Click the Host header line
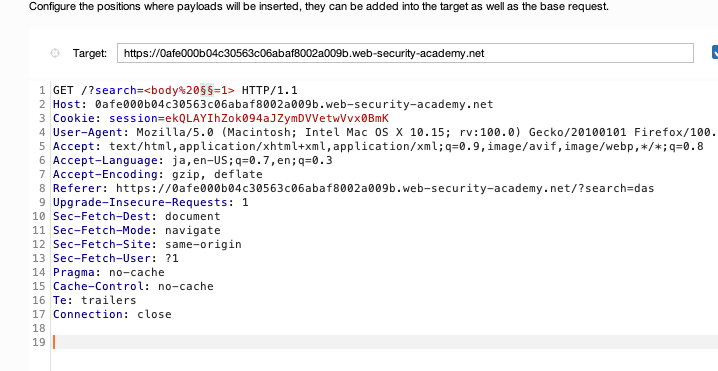 click(273, 104)
